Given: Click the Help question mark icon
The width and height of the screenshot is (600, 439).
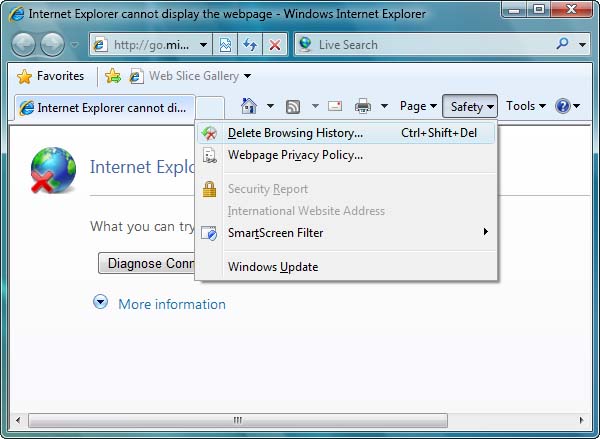Looking at the screenshot, I should [x=562, y=106].
